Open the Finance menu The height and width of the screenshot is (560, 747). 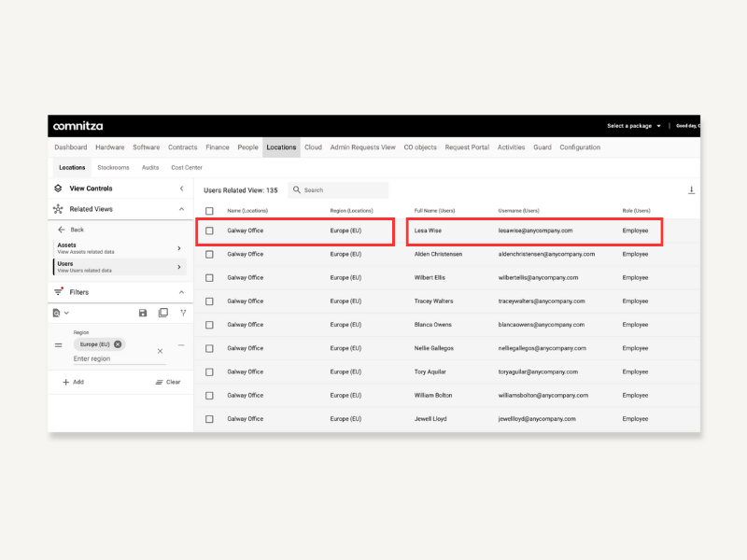pos(218,147)
